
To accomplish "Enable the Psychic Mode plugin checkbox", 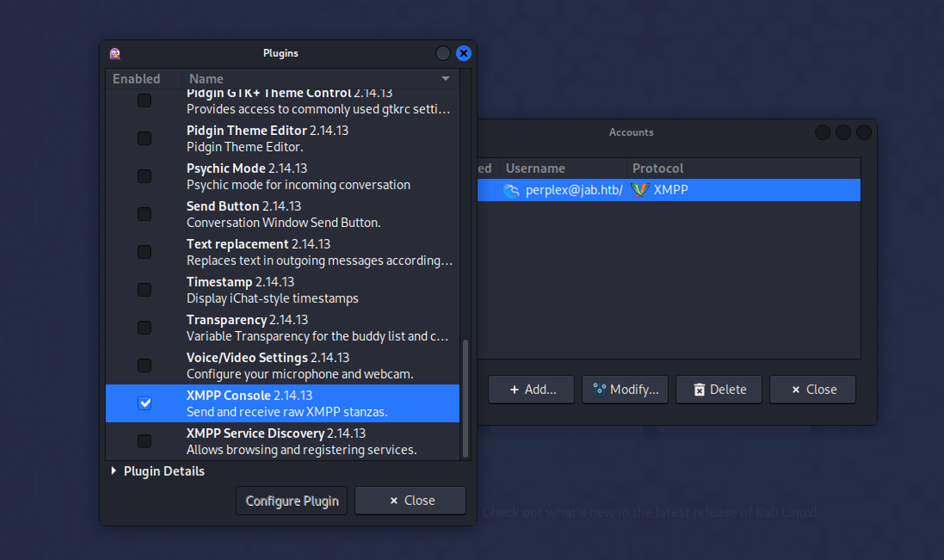I will (145, 176).
